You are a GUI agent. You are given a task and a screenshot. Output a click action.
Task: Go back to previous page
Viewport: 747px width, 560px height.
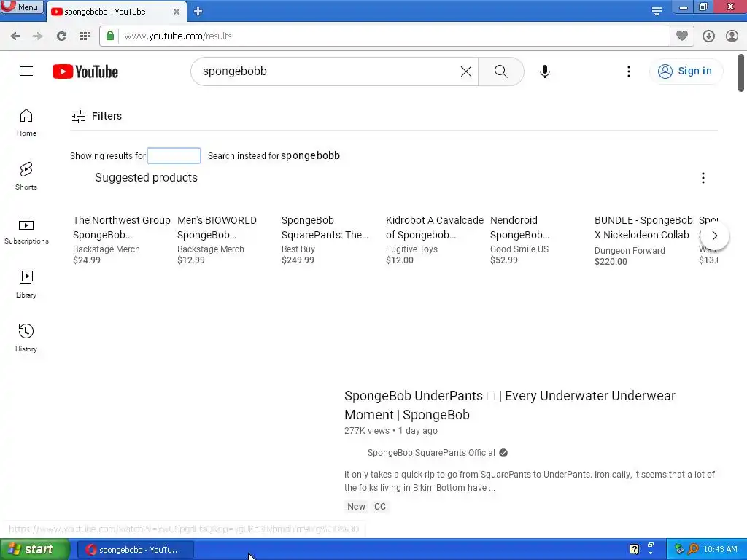(x=15, y=36)
